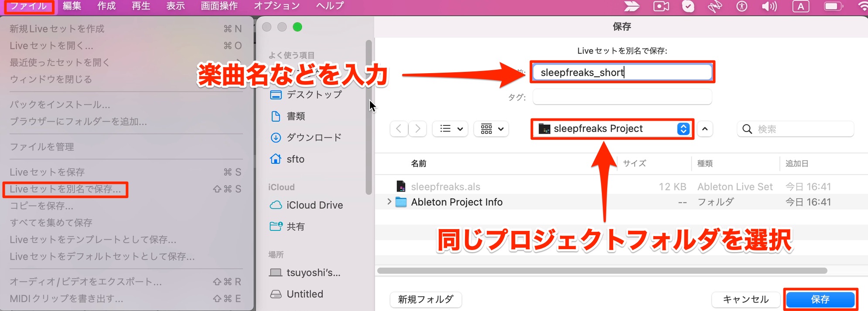Open the 再生 menu
Viewport: 868px width, 311px height.
[x=141, y=6]
